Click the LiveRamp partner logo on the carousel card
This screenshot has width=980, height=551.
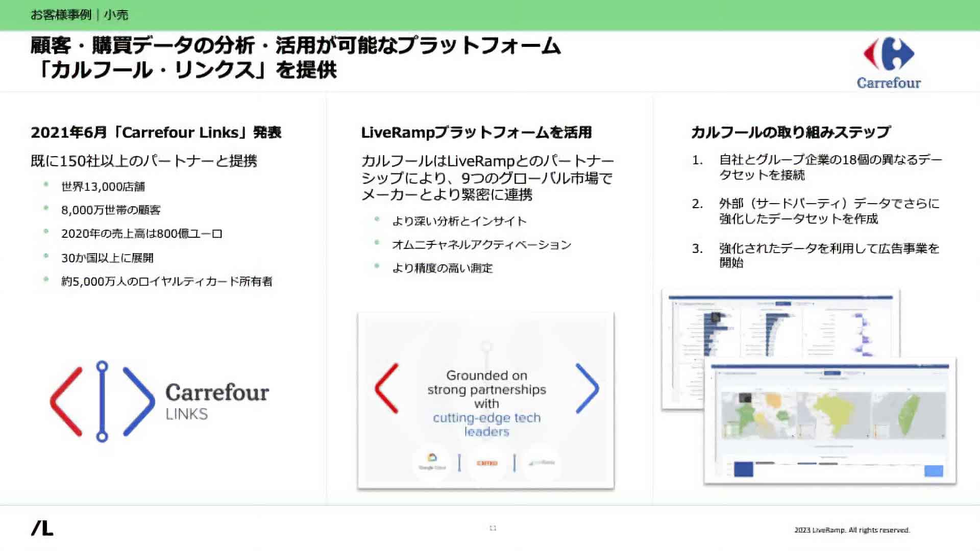(541, 462)
